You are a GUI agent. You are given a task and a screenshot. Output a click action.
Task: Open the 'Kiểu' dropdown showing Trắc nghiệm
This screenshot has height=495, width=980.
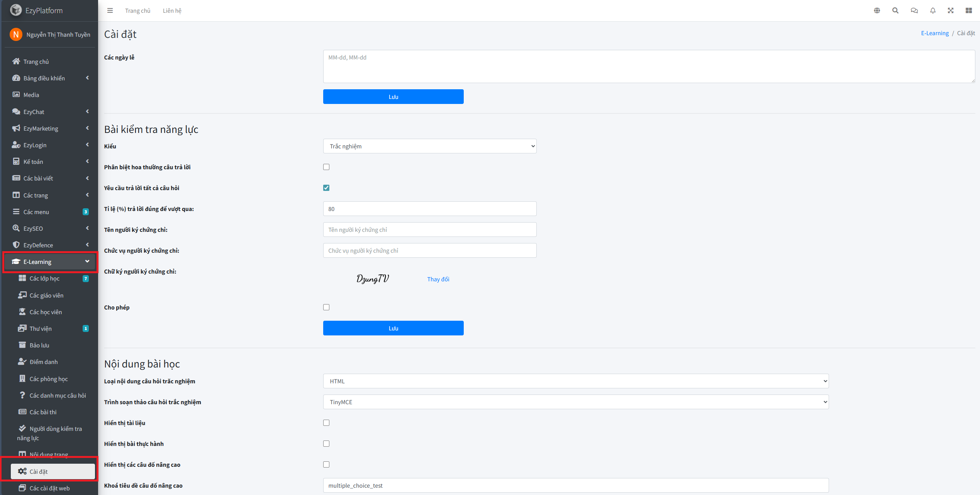[x=429, y=146]
